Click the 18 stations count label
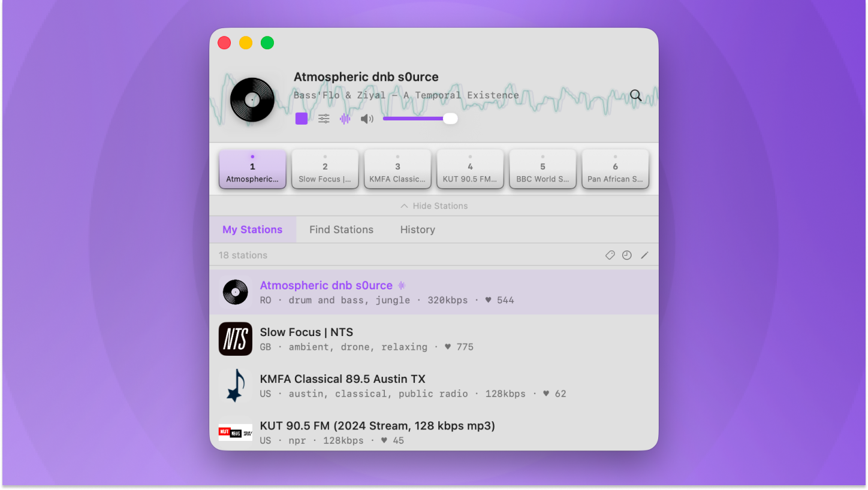Image resolution: width=868 pixels, height=490 pixels. tap(243, 255)
